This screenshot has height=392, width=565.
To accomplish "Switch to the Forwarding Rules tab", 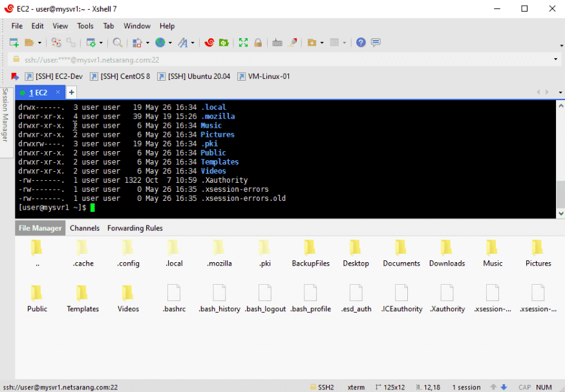I will click(x=135, y=228).
